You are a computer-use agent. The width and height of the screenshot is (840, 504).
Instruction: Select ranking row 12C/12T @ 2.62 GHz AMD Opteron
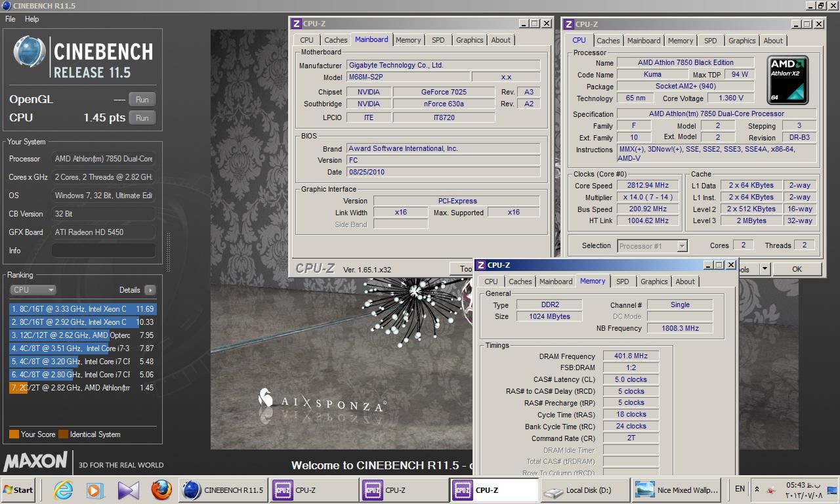pos(83,335)
